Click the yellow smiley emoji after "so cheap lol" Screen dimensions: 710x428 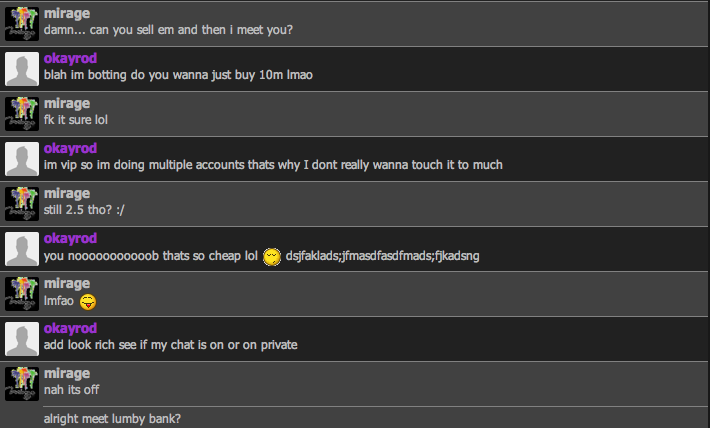point(271,257)
